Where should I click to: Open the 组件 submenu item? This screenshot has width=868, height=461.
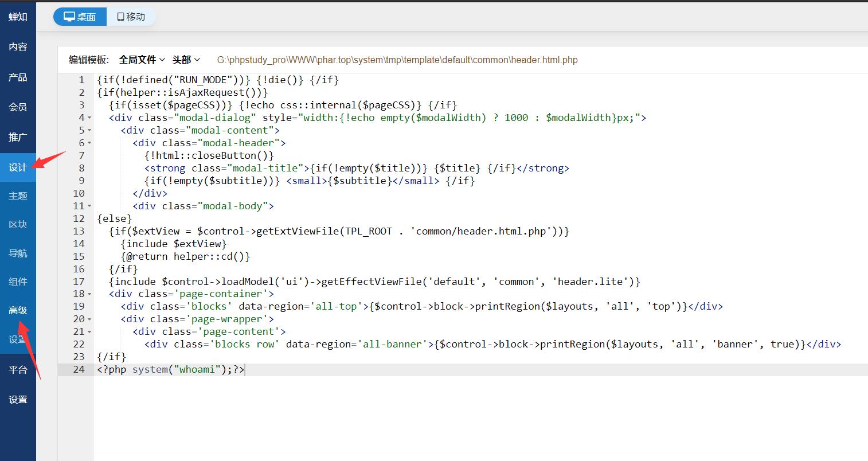pyautogui.click(x=18, y=282)
